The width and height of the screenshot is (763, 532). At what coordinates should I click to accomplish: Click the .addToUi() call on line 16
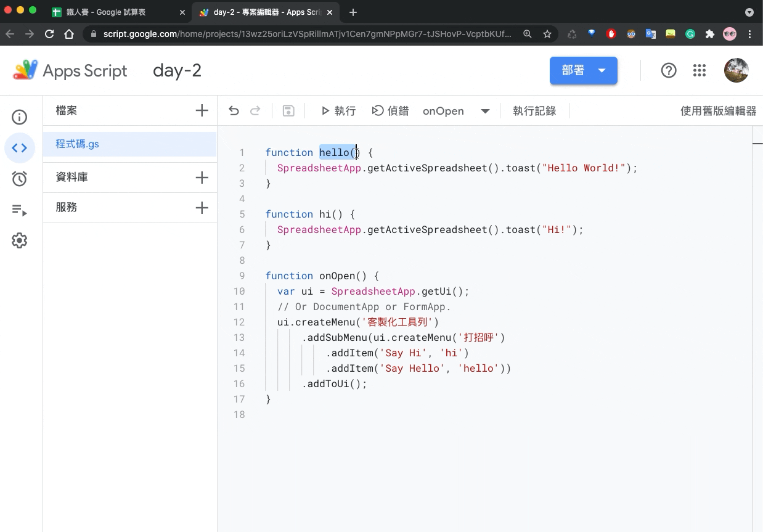coord(334,383)
